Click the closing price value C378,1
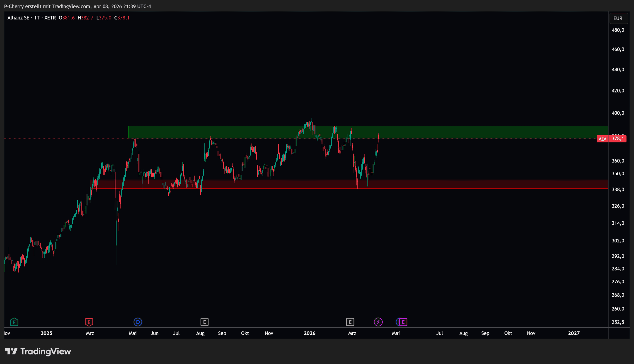 (x=122, y=18)
